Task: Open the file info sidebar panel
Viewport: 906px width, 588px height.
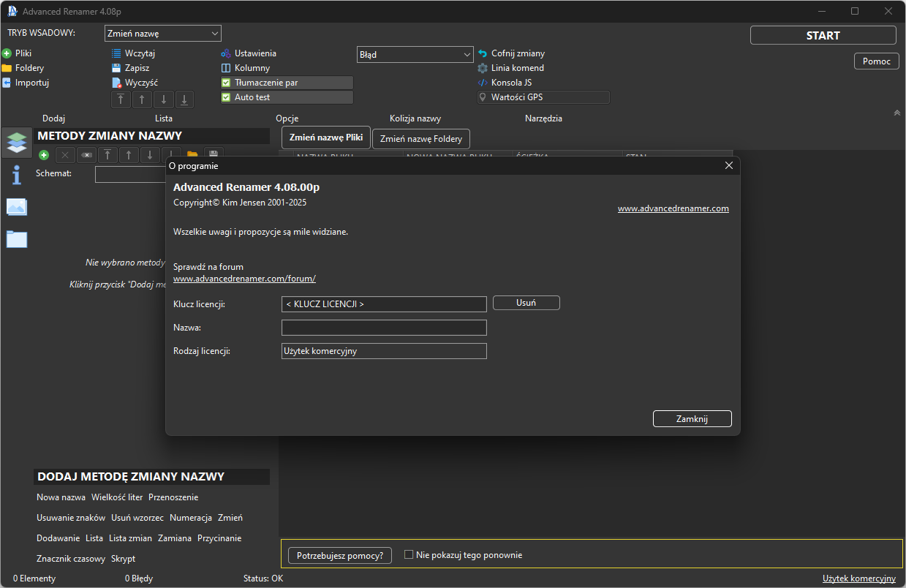Action: (x=17, y=176)
